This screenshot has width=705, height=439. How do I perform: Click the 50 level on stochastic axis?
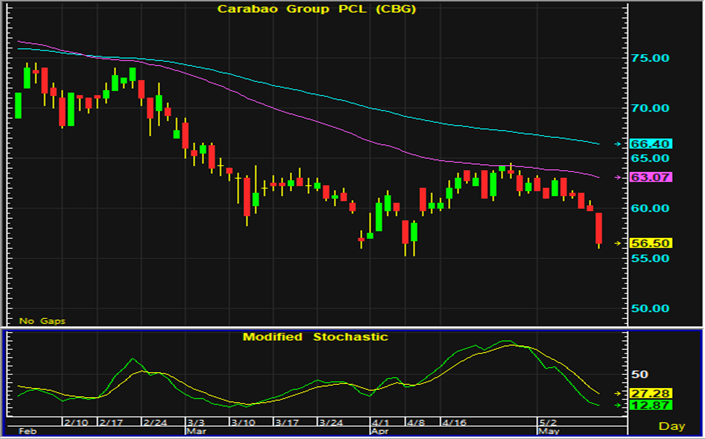[x=641, y=374]
